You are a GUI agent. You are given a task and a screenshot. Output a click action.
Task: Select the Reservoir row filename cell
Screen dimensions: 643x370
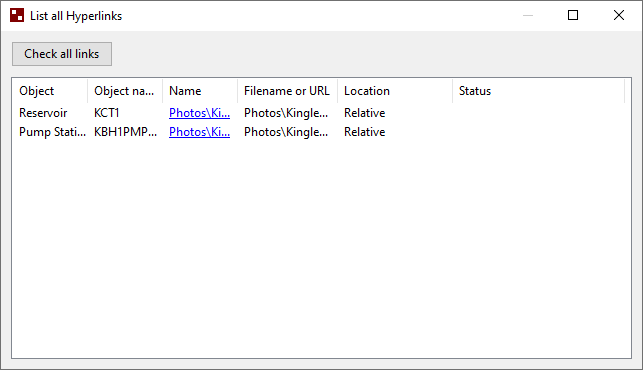click(286, 113)
